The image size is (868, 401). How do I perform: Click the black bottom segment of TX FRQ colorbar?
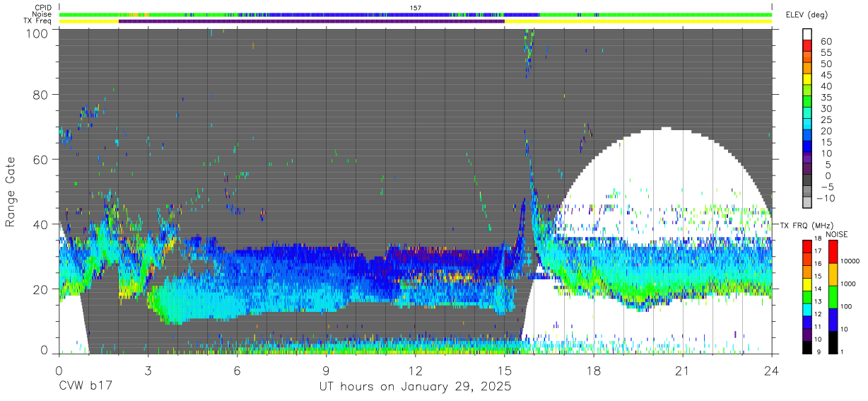click(807, 347)
